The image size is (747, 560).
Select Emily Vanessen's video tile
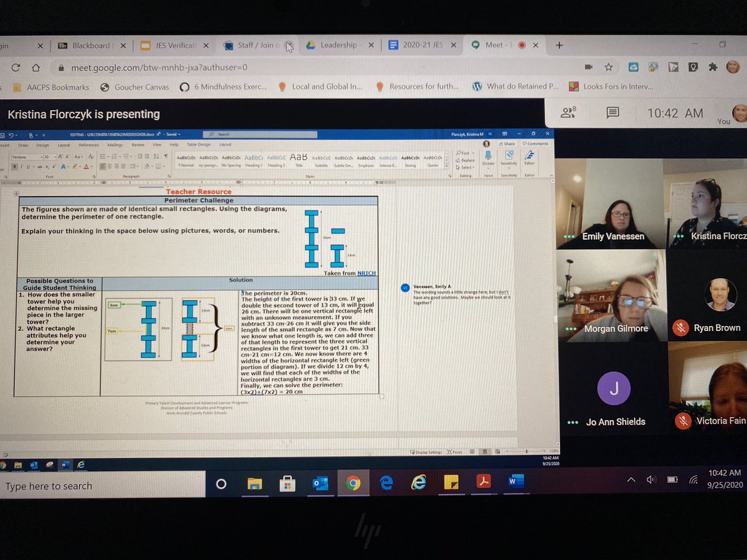[x=609, y=203]
